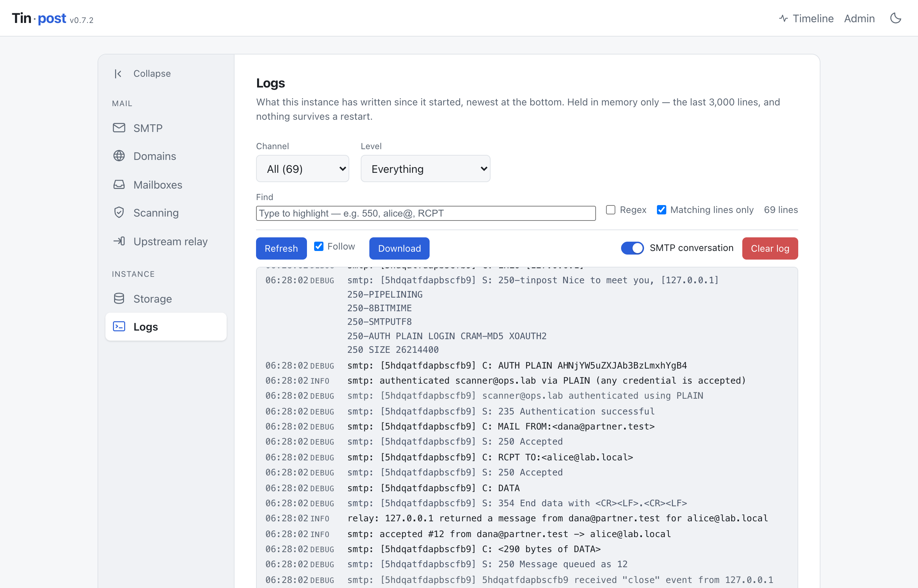Go to the Mailboxes section
This screenshot has width=918, height=588.
pyautogui.click(x=166, y=185)
